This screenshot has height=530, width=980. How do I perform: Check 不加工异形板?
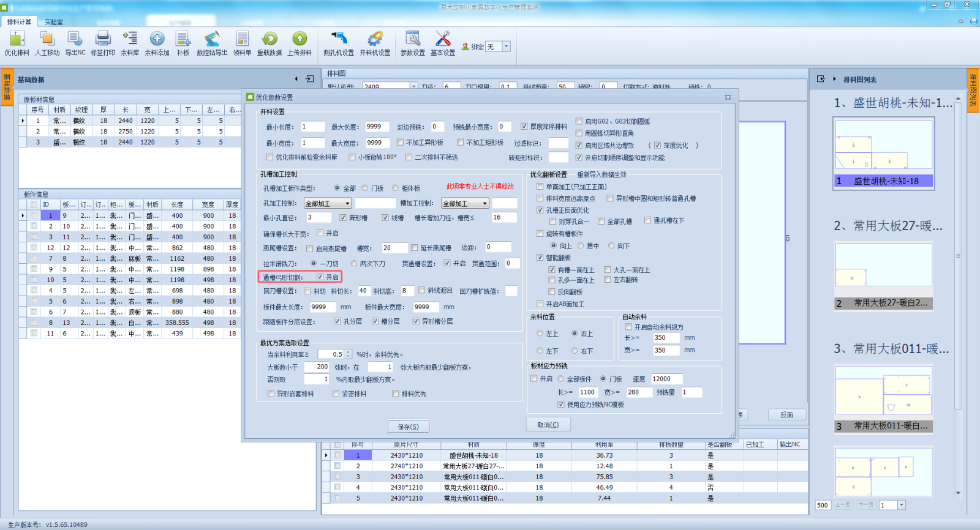[400, 142]
